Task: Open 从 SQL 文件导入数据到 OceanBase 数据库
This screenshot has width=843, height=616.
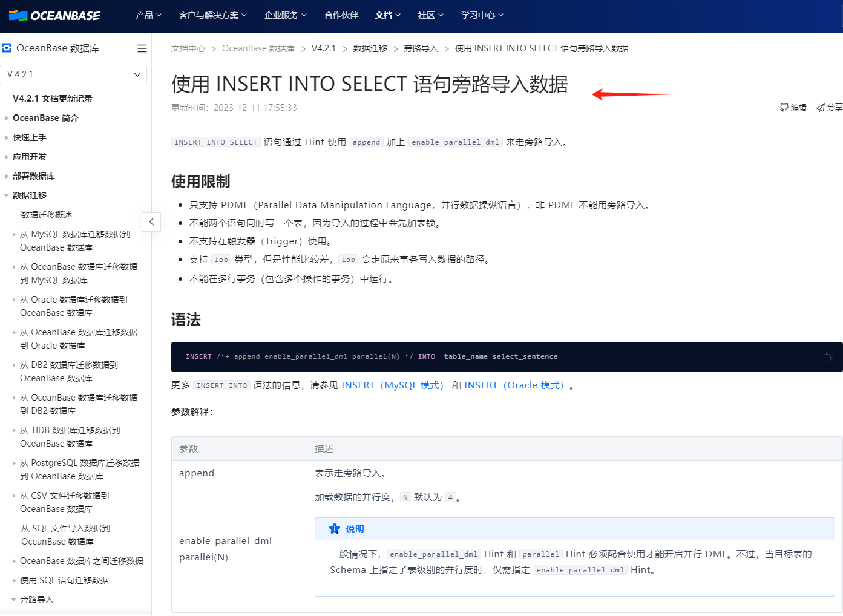Action: pyautogui.click(x=65, y=535)
